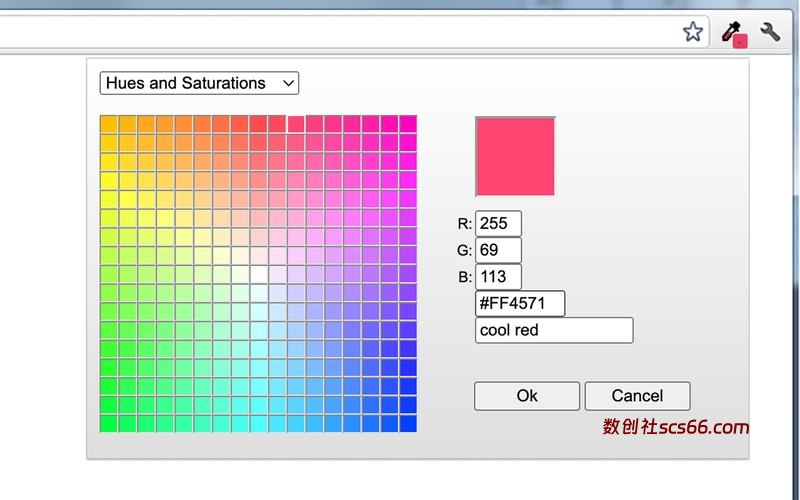Click the Ok button

pos(527,396)
